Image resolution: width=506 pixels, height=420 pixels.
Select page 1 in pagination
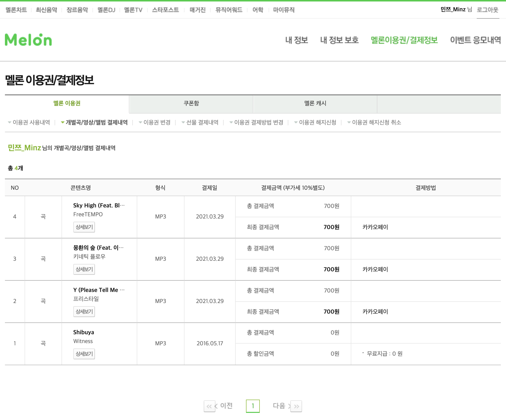coord(253,406)
